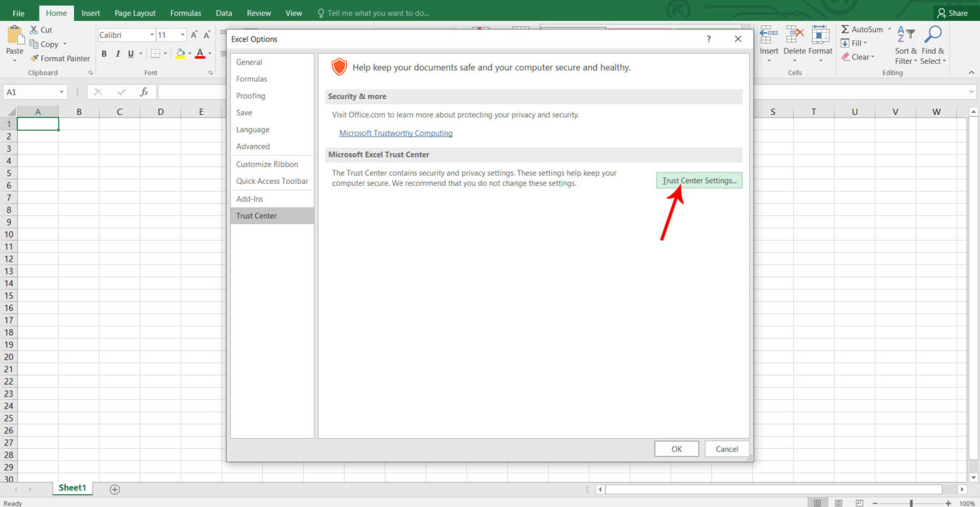
Task: Select Add-Ins in Excel Options
Action: point(272,199)
